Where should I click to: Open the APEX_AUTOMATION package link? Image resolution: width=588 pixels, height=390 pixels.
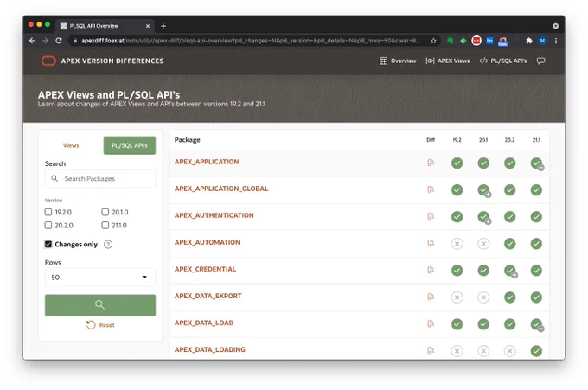coord(208,242)
